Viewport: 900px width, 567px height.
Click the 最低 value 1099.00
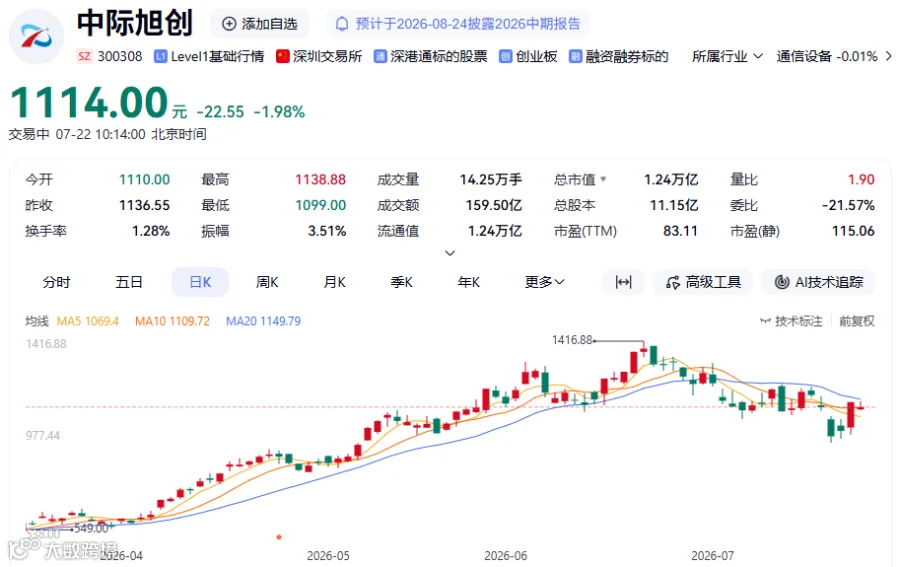pyautogui.click(x=320, y=205)
